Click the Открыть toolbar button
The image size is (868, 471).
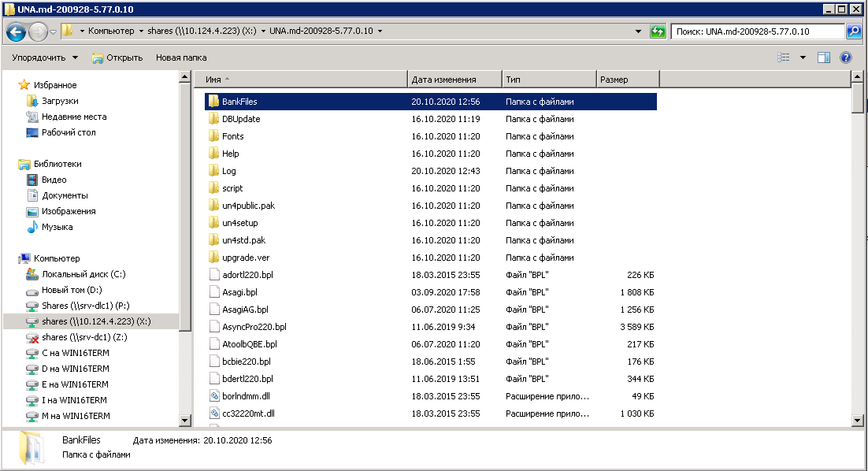[117, 57]
